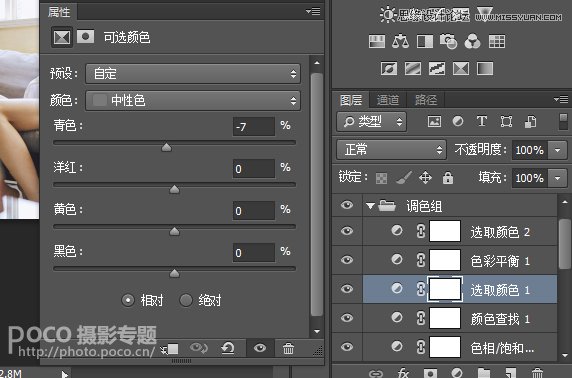Click the 青色 value field showing -7
Viewport: 572px width, 378px height.
pos(254,127)
